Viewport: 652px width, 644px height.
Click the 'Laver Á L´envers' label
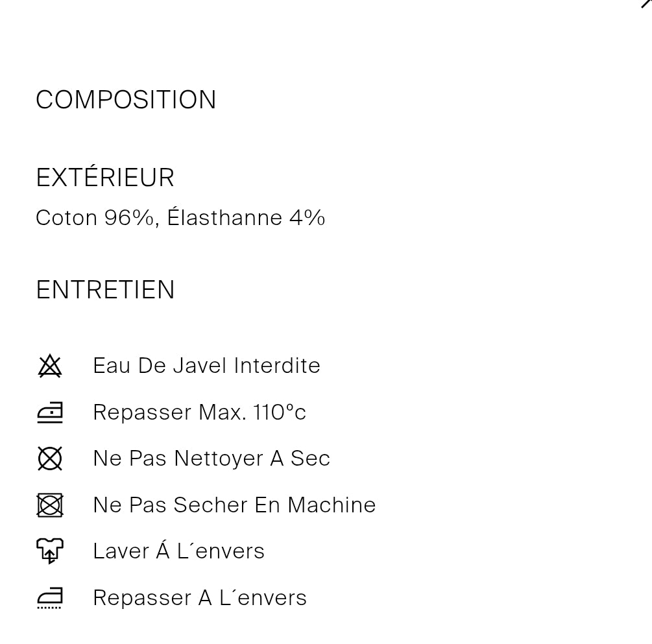tap(178, 551)
